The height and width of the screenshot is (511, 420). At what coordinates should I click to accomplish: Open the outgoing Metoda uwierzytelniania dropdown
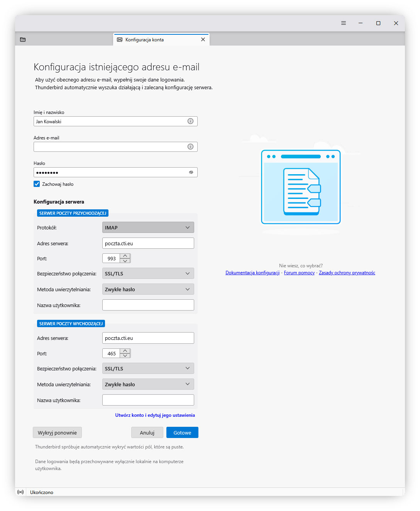point(148,384)
